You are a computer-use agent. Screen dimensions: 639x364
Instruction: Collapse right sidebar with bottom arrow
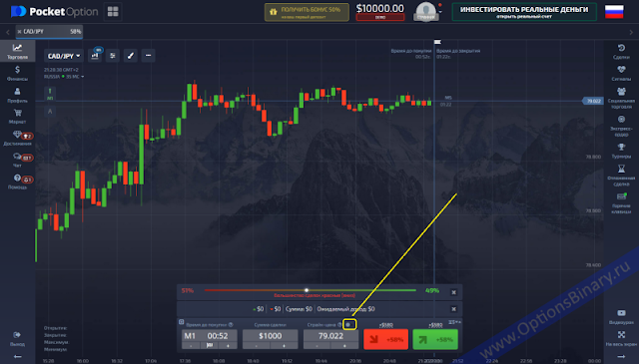pyautogui.click(x=621, y=357)
